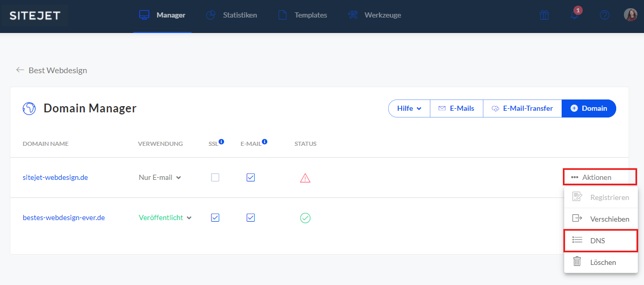644x285 pixels.
Task: Click the red warning status icon
Action: pyautogui.click(x=305, y=178)
